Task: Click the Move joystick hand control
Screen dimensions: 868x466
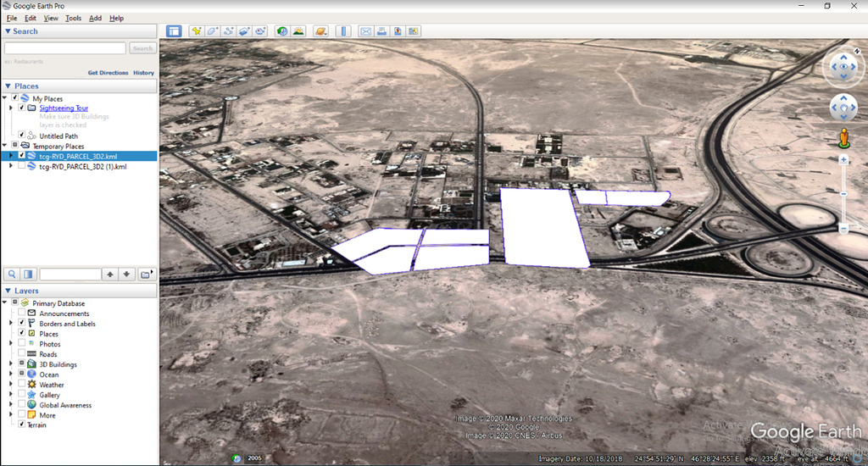Action: click(843, 108)
